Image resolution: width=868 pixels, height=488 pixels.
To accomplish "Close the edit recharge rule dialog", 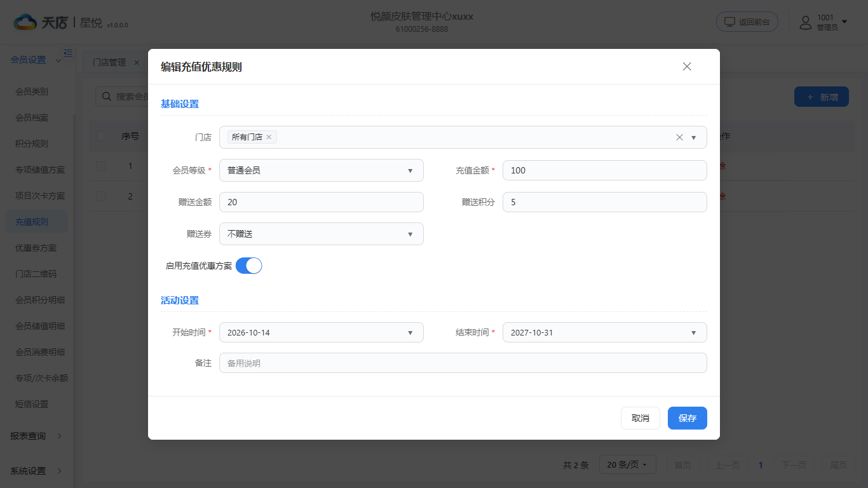I will [x=687, y=67].
